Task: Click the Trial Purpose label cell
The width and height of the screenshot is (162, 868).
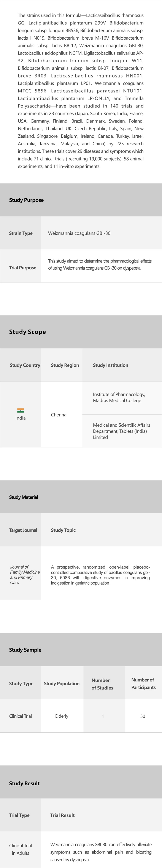Action: point(22,268)
